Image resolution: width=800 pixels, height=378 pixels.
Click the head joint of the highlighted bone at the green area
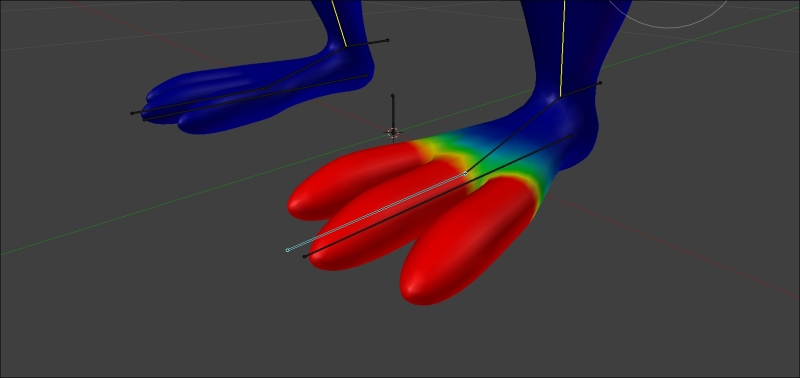coord(465,173)
